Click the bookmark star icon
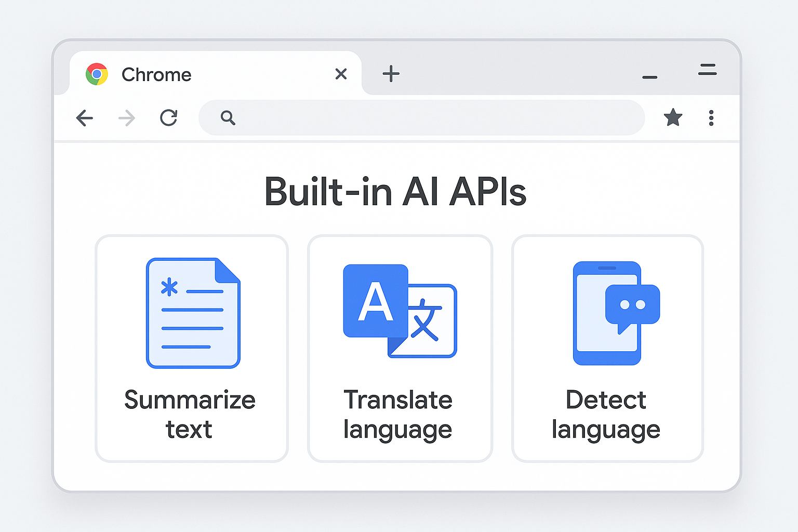This screenshot has height=532, width=798. click(673, 118)
